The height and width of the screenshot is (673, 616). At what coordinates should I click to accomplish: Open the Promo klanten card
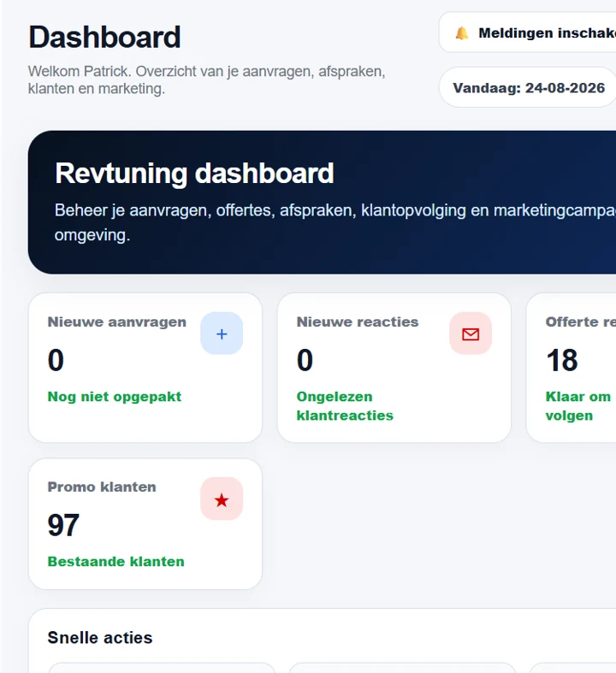pos(145,524)
